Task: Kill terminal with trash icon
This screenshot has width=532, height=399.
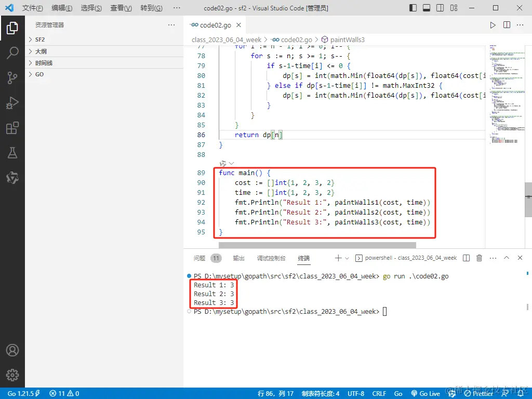Action: click(479, 258)
